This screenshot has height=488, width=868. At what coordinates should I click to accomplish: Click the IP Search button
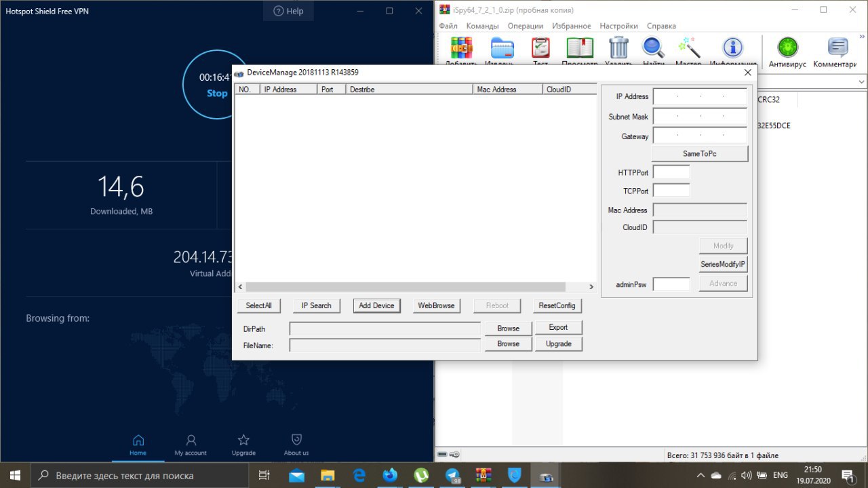[317, 305]
